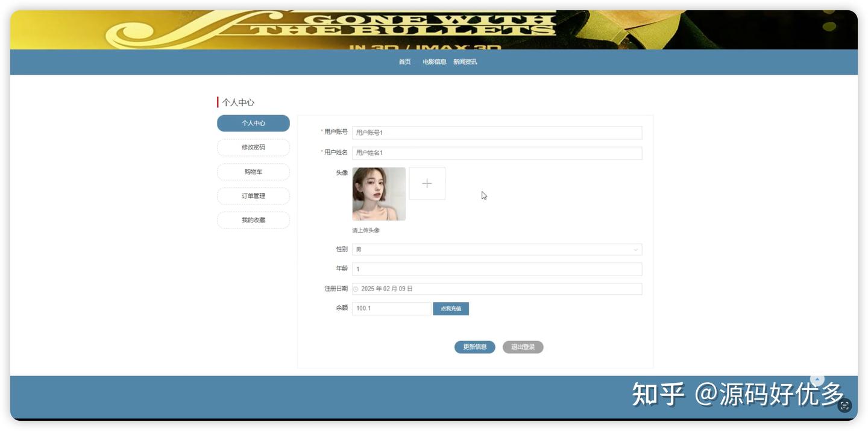The height and width of the screenshot is (431, 868).
Task: Click the dropdown arrow in the 性别 field
Action: coord(635,249)
